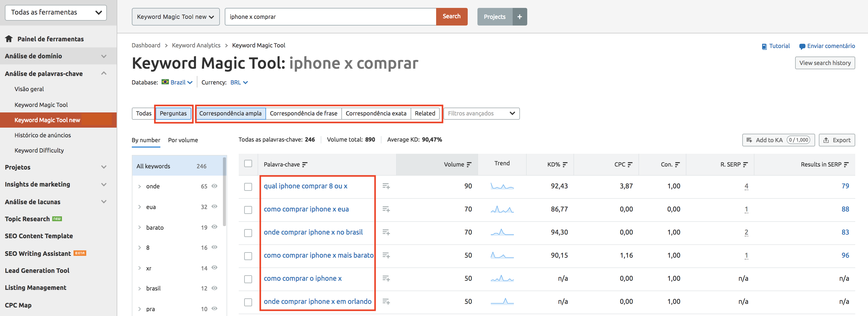This screenshot has width=868, height=316.
Task: Select Correspondência de frase match type
Action: 304,113
